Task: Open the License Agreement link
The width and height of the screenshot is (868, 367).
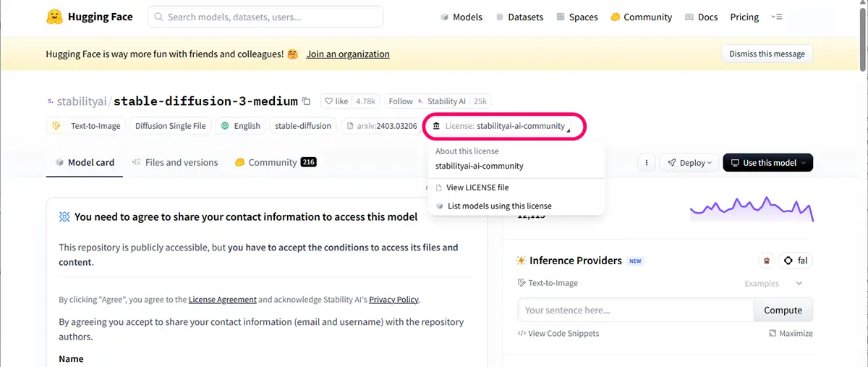Action: (x=223, y=300)
